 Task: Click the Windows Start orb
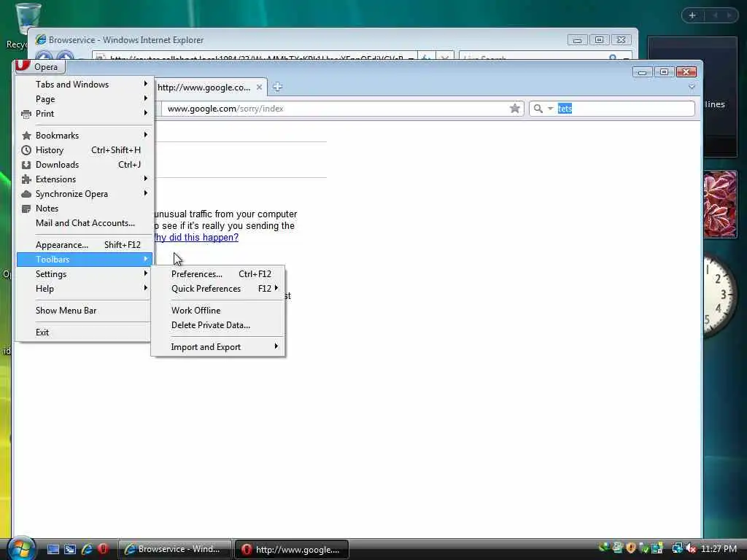(x=21, y=548)
